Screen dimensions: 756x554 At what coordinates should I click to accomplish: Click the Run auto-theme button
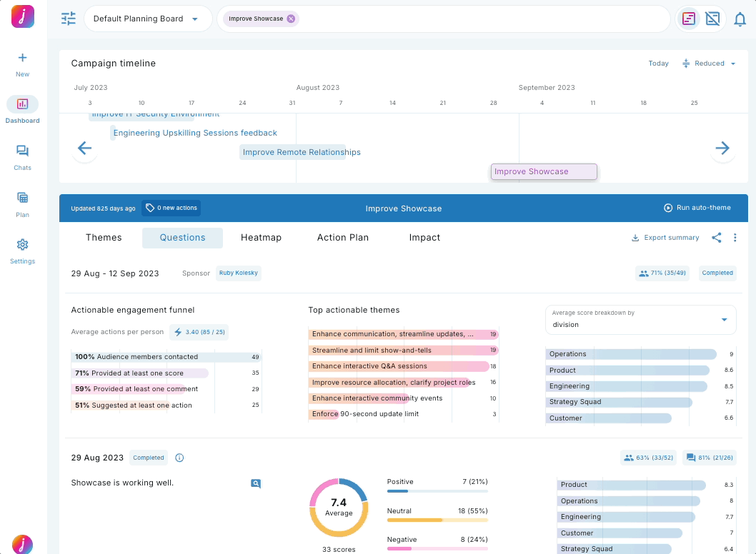pos(697,208)
